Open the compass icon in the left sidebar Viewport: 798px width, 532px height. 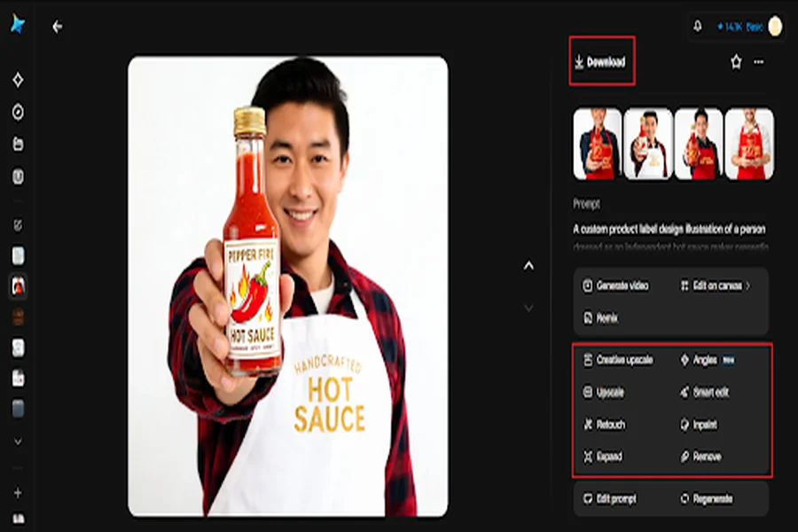coord(18,112)
